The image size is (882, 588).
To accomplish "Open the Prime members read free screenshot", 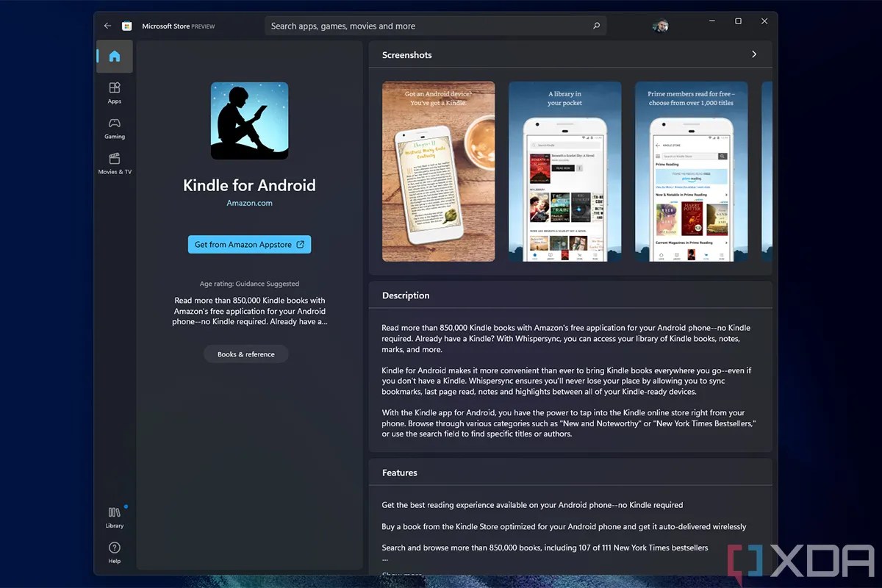I will pos(692,171).
